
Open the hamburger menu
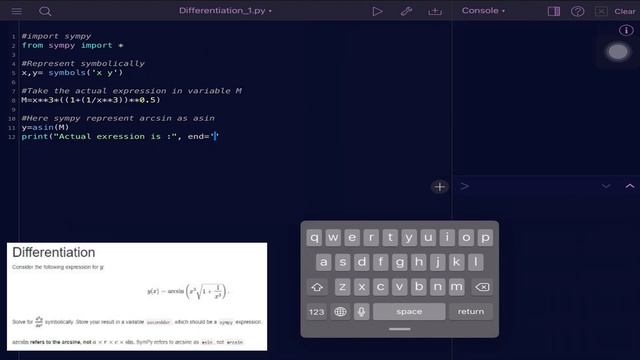coord(17,11)
